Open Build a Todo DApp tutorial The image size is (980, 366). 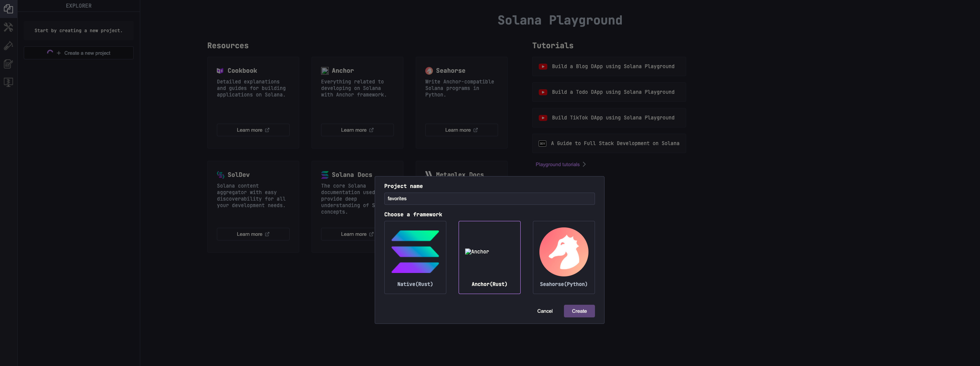click(x=609, y=92)
